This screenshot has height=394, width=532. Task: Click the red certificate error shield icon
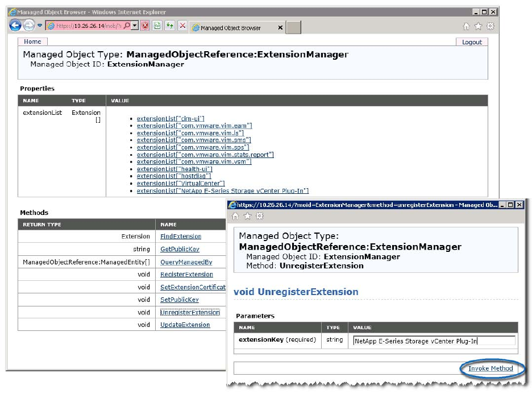click(x=145, y=26)
